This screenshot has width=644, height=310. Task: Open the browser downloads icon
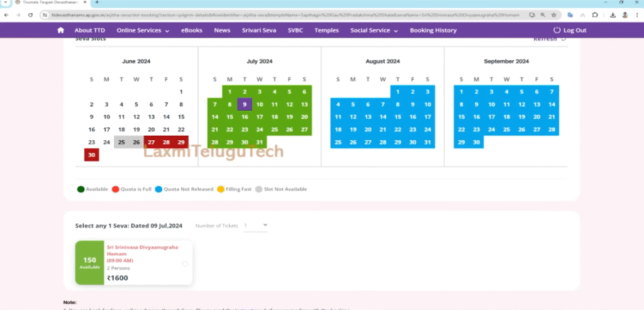[613, 14]
